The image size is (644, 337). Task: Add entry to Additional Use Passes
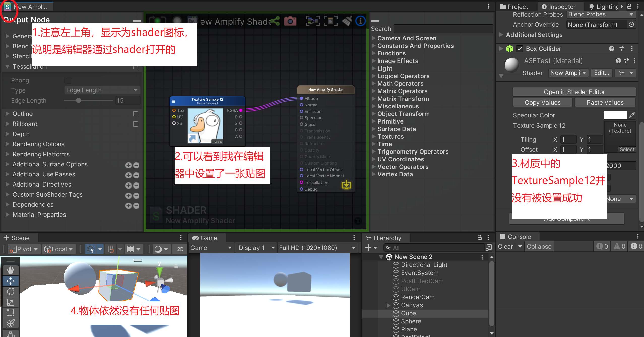pyautogui.click(x=128, y=175)
